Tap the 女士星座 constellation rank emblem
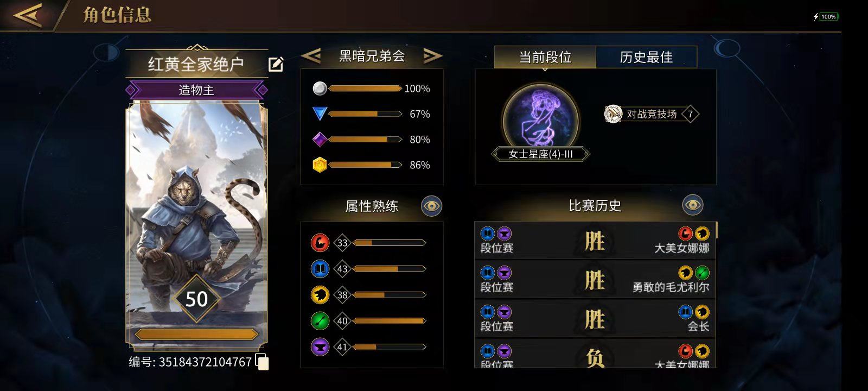This screenshot has height=391, width=868. point(541,119)
